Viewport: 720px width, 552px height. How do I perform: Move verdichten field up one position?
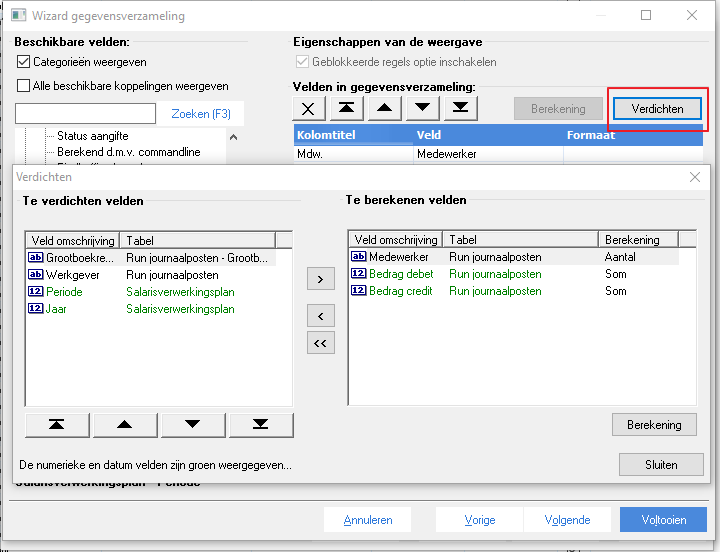124,425
